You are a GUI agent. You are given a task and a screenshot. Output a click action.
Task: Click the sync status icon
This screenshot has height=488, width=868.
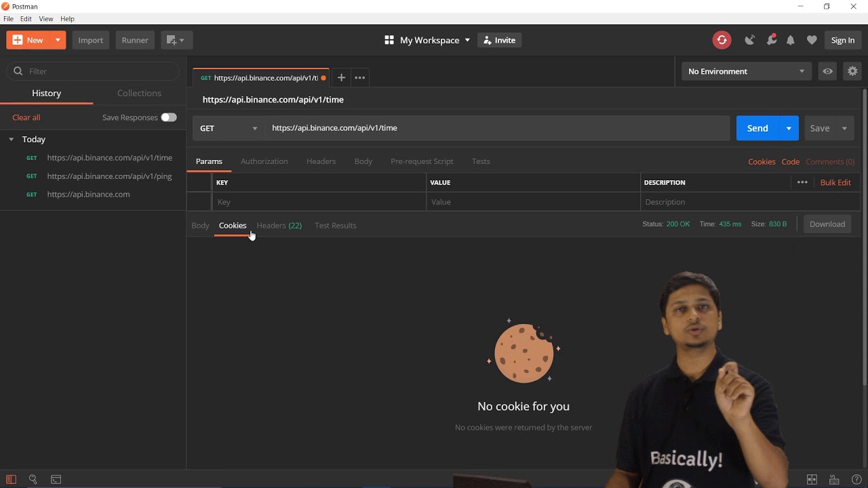[722, 40]
